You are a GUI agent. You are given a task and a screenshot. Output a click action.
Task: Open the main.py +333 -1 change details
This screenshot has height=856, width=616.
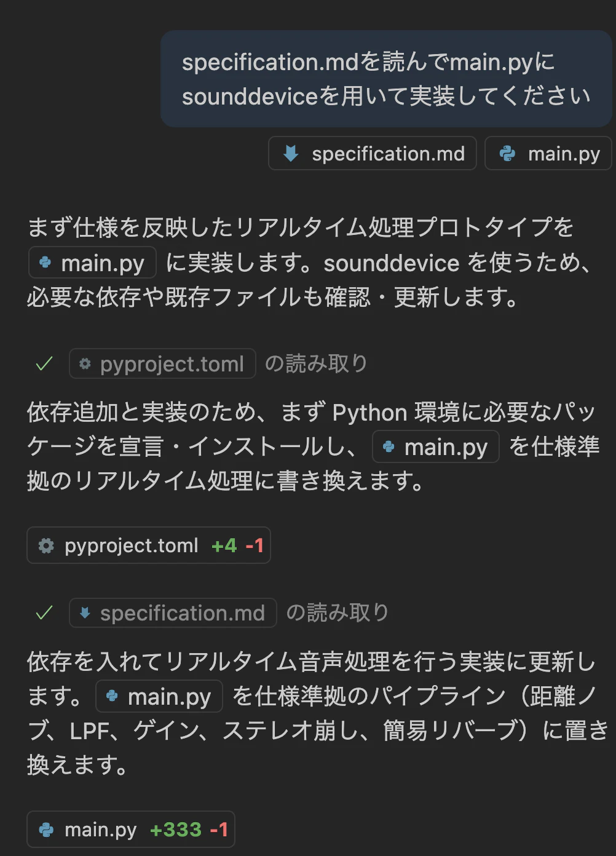coord(130,829)
